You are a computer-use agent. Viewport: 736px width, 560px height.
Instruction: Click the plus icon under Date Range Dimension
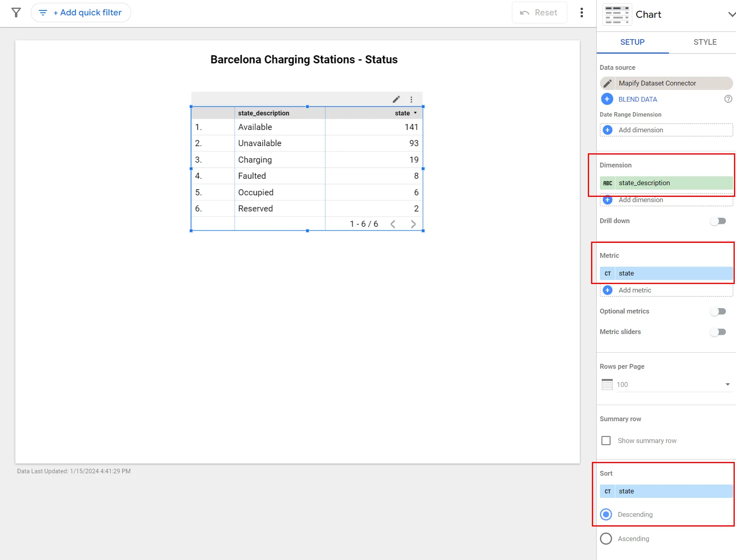608,130
